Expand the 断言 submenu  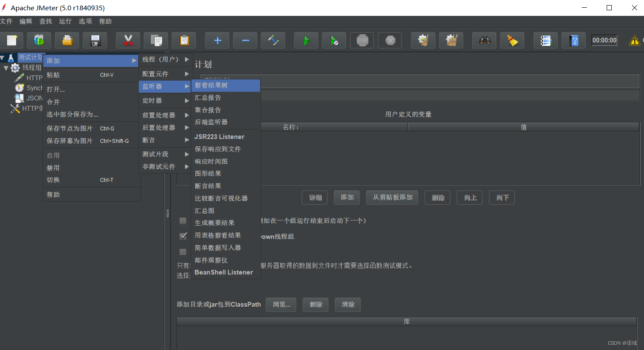click(x=165, y=140)
